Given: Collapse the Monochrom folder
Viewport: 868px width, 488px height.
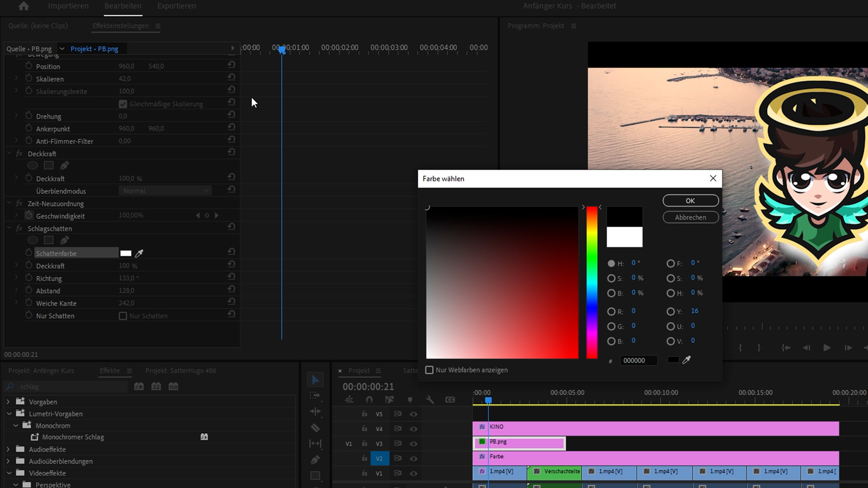Looking at the screenshot, I should [16, 426].
